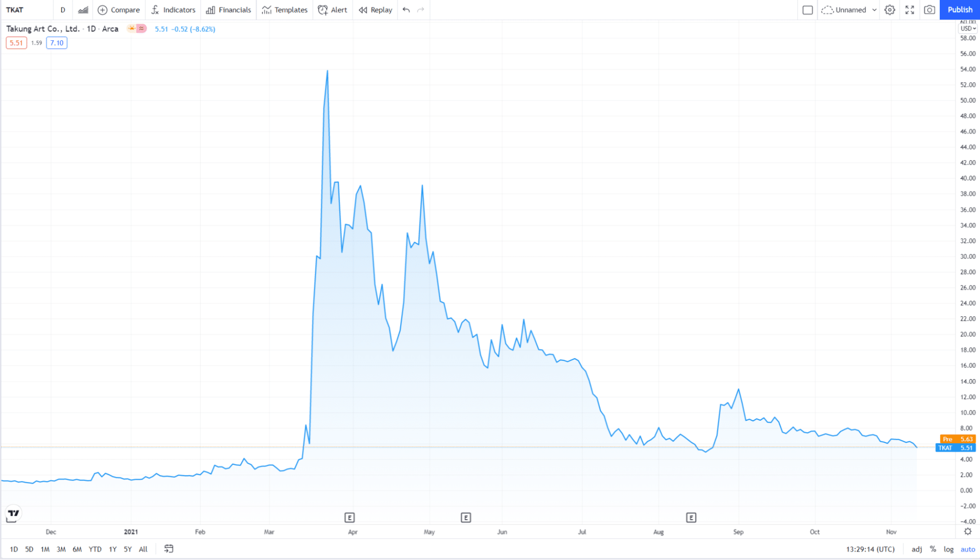
Task: Open the go-to-date calendar icon
Action: 169,549
